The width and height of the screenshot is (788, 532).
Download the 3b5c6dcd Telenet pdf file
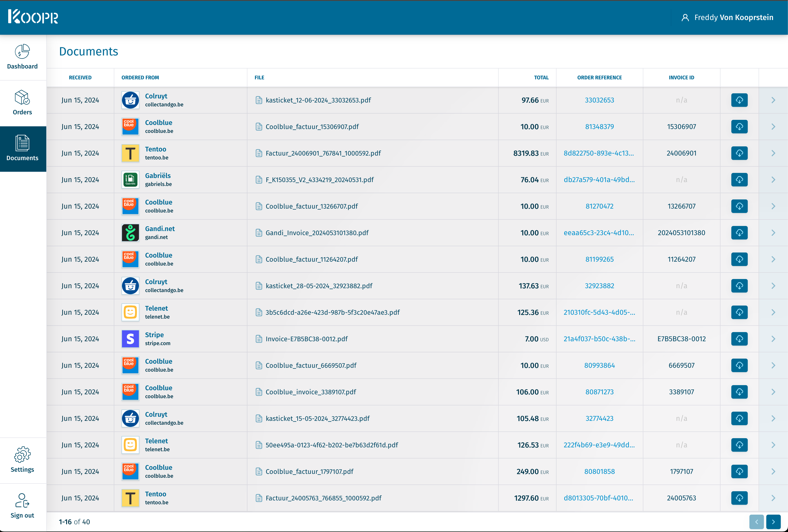(739, 312)
